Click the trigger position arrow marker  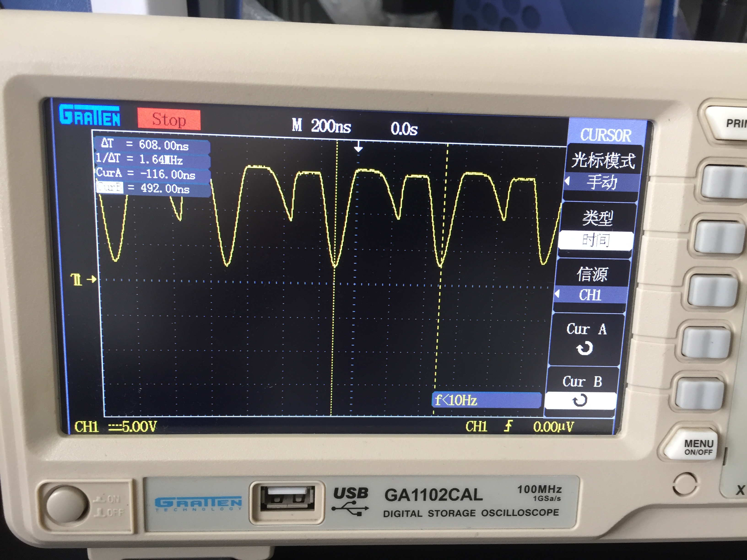pyautogui.click(x=358, y=147)
